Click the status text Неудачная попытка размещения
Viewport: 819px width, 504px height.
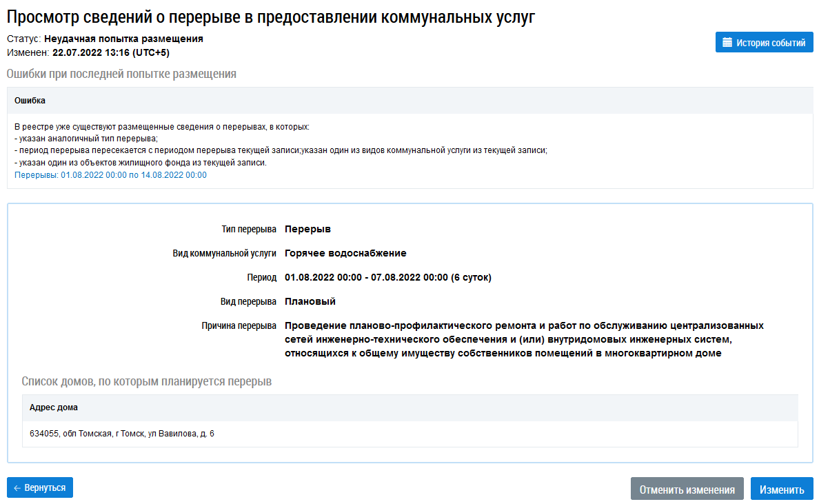point(123,39)
